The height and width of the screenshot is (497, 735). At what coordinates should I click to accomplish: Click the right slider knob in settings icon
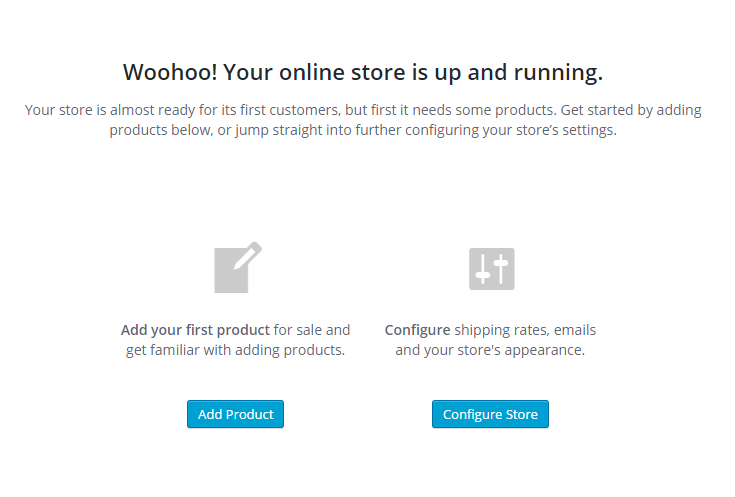[501, 263]
